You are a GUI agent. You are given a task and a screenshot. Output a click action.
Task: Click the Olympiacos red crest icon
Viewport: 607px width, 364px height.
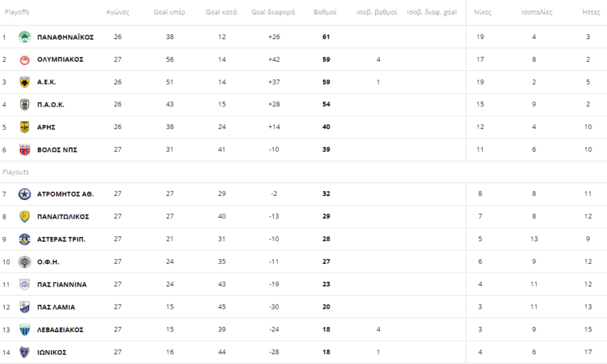pyautogui.click(x=25, y=60)
